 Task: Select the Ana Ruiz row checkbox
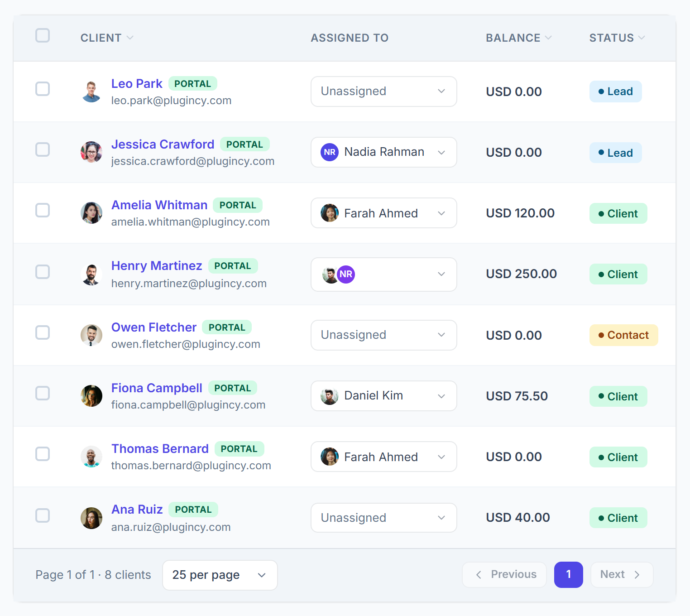click(43, 515)
